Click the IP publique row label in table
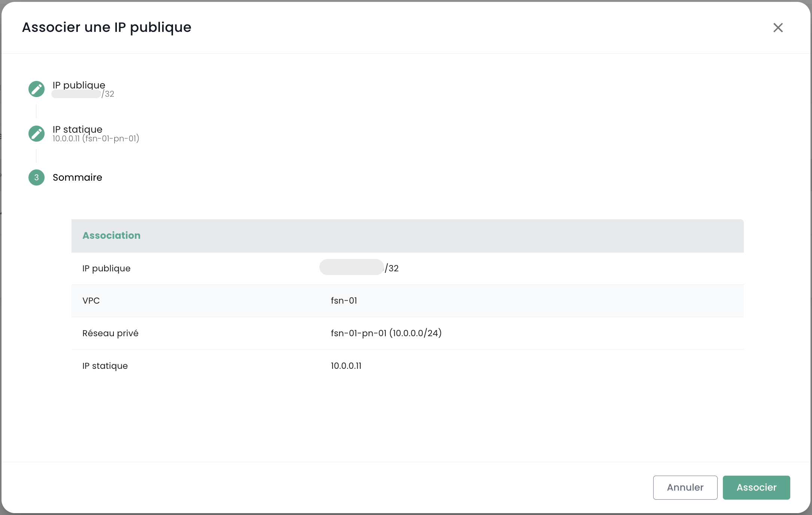 click(106, 268)
